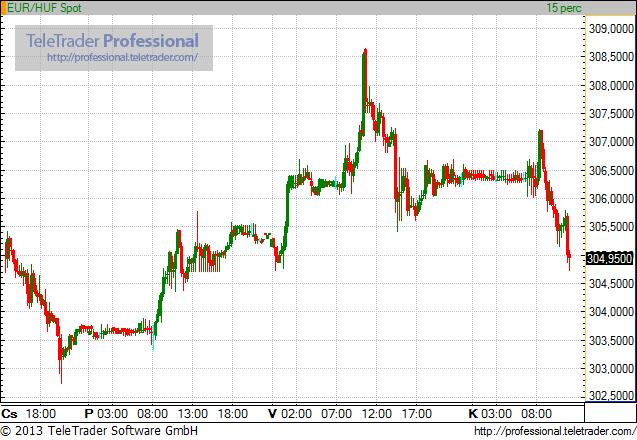Click the 17:00 time axis label

click(x=417, y=414)
